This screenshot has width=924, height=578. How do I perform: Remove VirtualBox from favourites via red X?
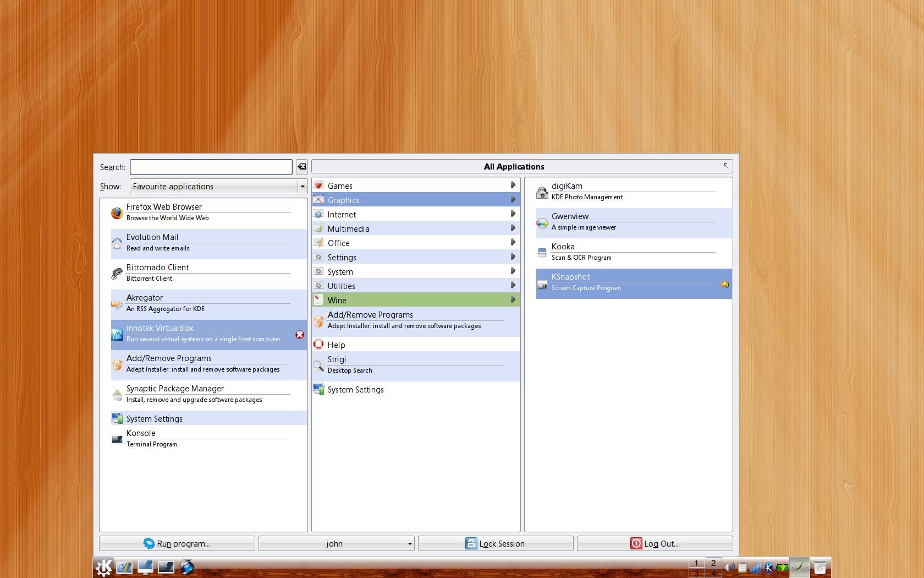(300, 335)
